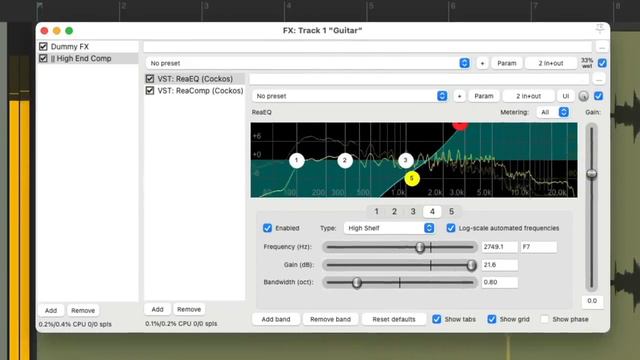Click the container plus preset button

[482, 63]
